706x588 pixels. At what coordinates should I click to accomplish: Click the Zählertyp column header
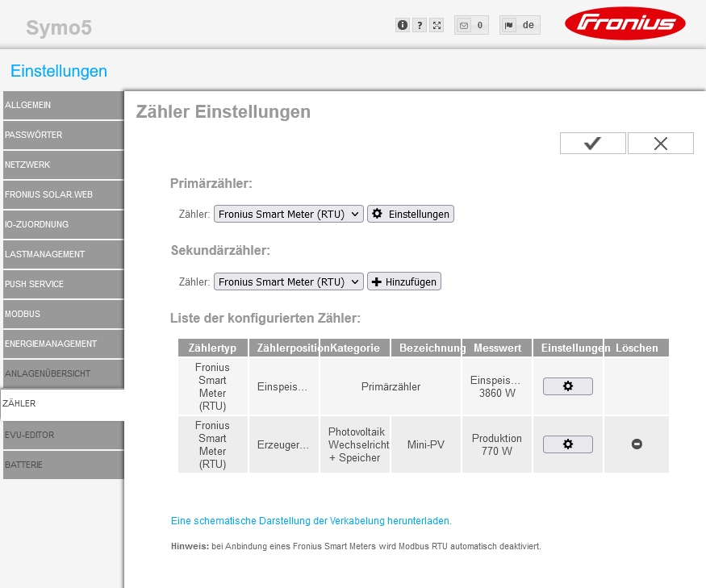pos(212,348)
